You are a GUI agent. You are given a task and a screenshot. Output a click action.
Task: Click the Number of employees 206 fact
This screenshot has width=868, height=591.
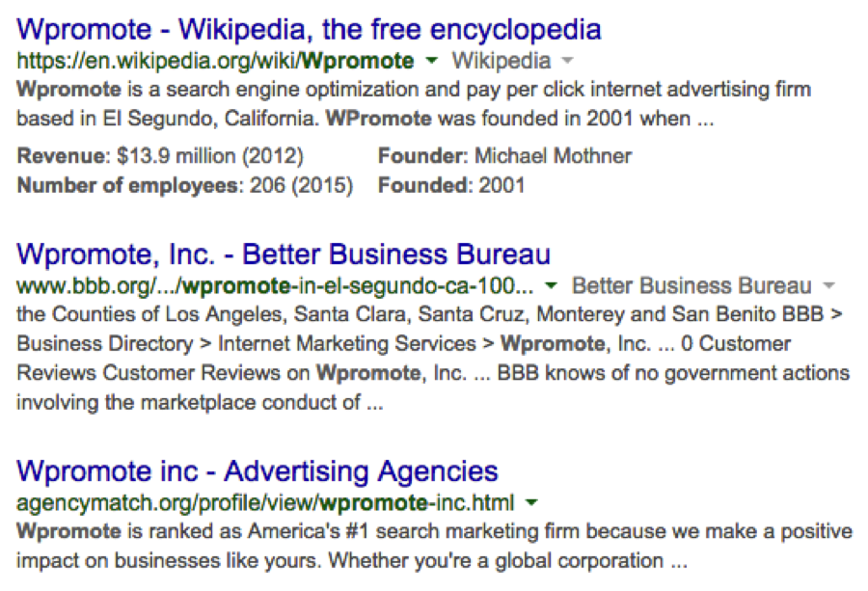[x=185, y=185]
